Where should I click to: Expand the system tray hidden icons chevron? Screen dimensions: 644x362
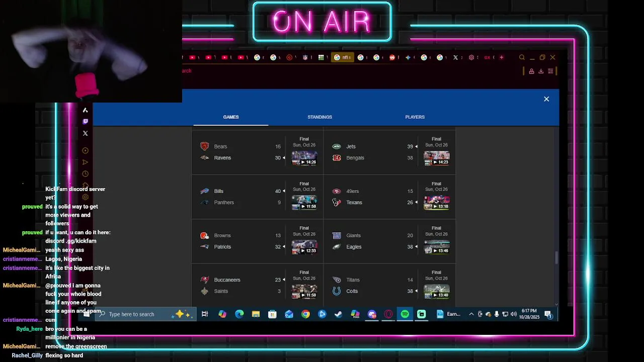[x=471, y=314]
